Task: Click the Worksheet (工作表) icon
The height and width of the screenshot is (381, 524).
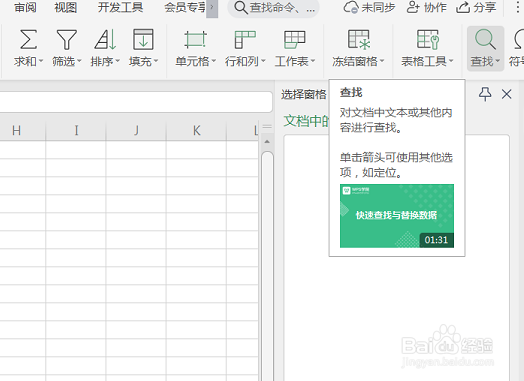Action: [x=294, y=39]
